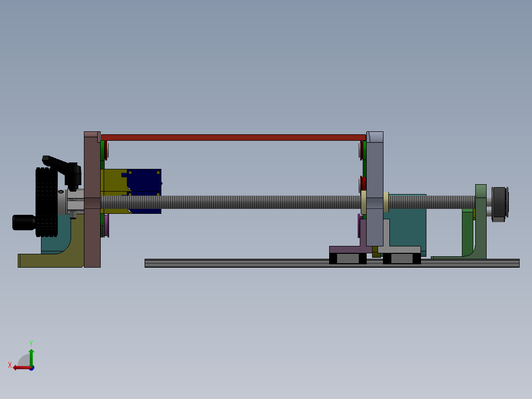Select the red top tie bar
Viewport: 532px width, 399px height.
(233, 138)
